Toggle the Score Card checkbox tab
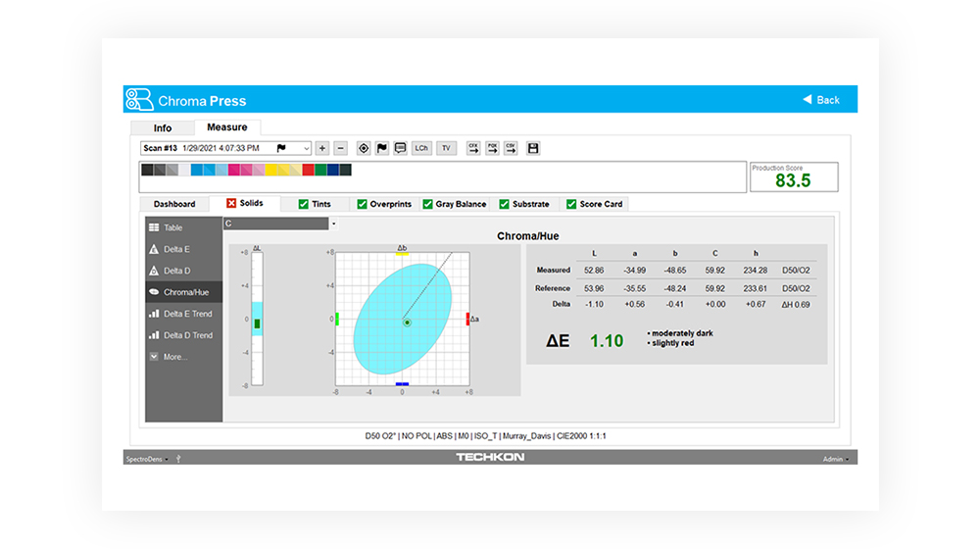The height and width of the screenshot is (549, 980). (595, 204)
